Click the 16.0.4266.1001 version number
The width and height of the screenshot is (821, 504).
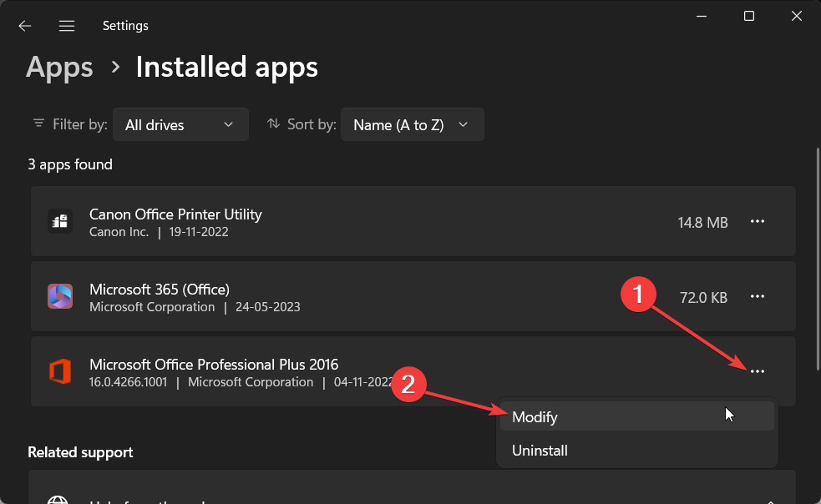128,382
